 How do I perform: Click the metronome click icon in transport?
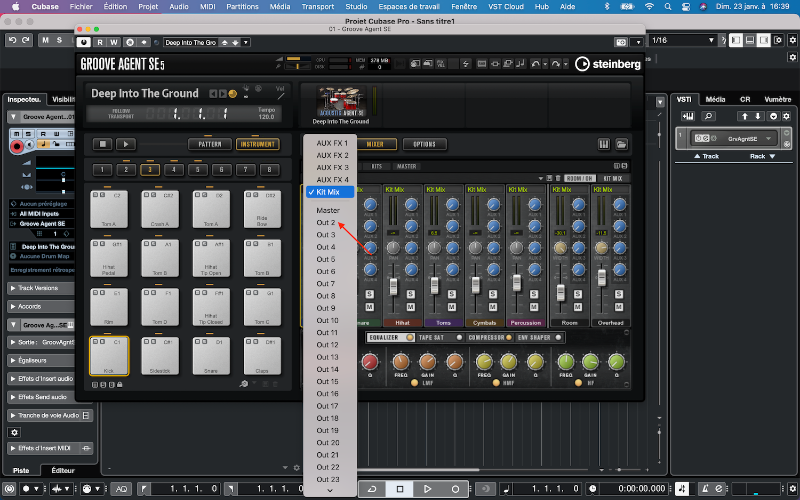click(x=705, y=489)
